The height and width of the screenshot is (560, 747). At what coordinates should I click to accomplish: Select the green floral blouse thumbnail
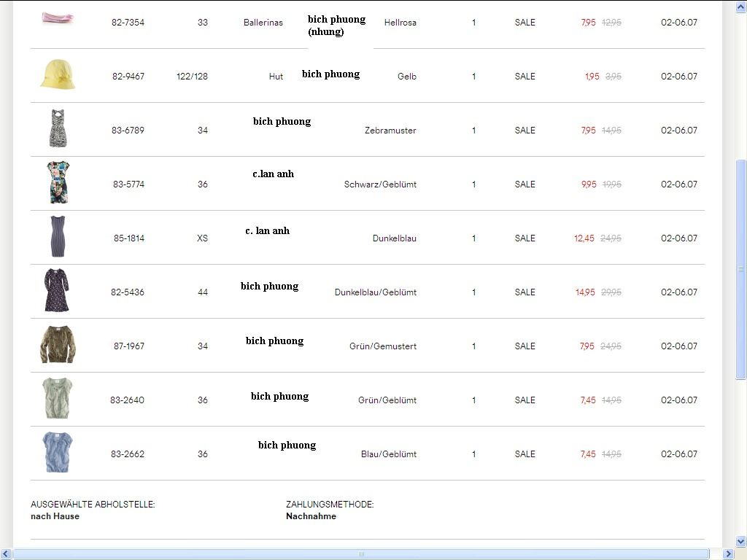tap(57, 399)
